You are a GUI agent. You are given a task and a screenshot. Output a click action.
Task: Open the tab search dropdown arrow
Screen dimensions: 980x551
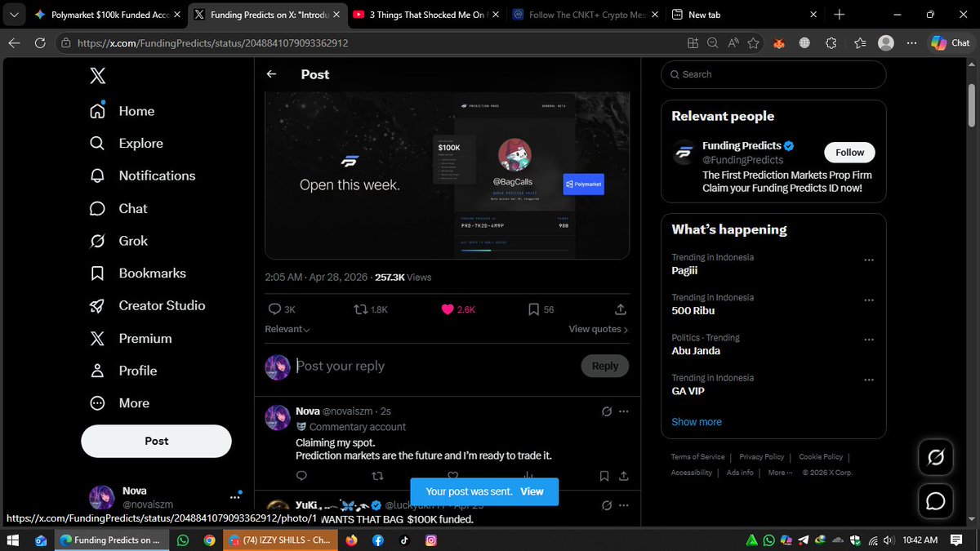[x=13, y=15]
